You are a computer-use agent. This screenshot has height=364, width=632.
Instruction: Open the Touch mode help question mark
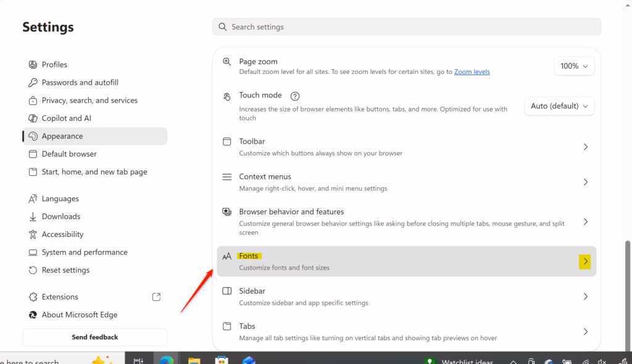(x=295, y=96)
